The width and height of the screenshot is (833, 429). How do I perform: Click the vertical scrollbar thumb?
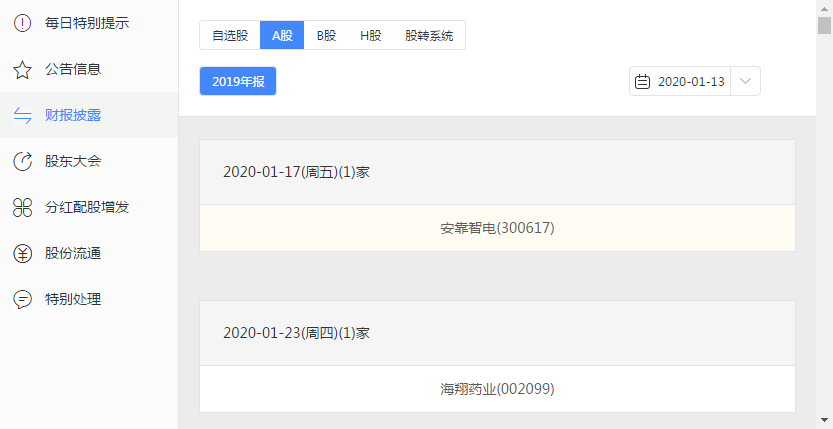pos(824,25)
